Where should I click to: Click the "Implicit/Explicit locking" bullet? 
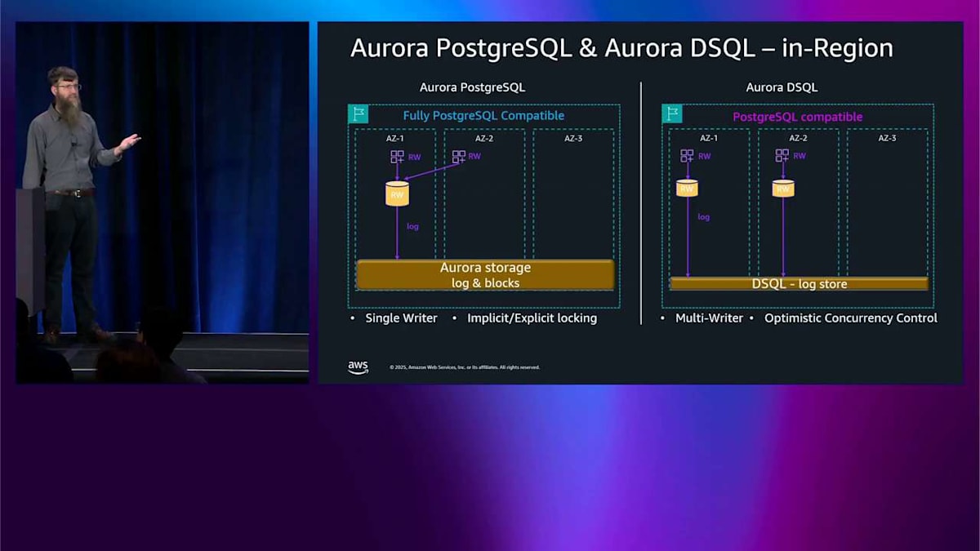(x=532, y=318)
